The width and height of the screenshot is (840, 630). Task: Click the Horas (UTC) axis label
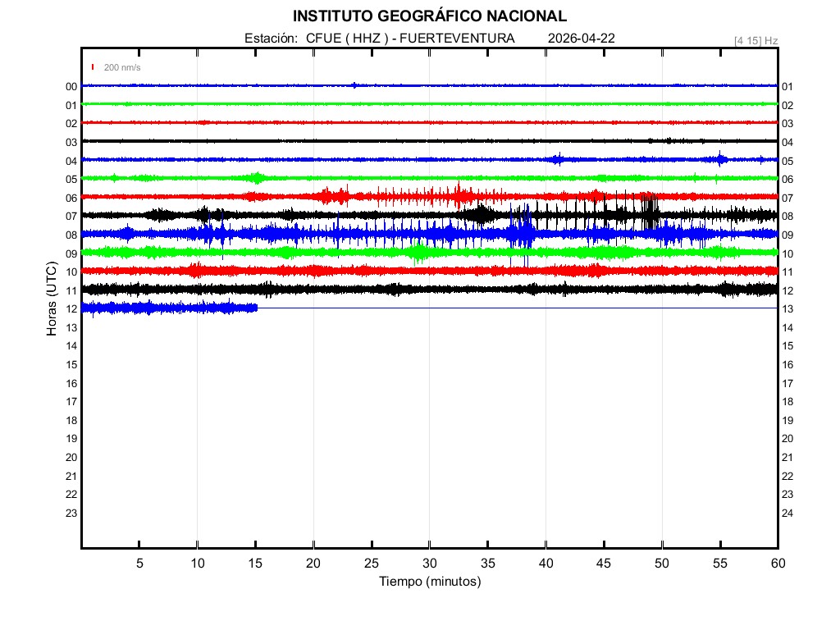[x=51, y=299]
